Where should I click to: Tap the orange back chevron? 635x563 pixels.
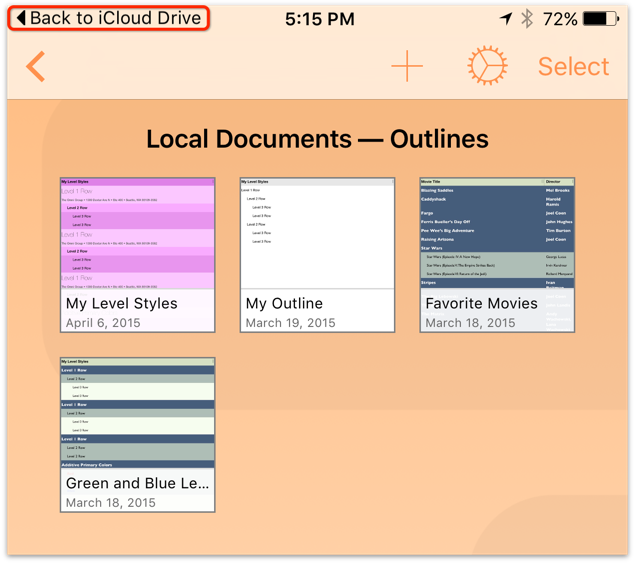click(36, 66)
